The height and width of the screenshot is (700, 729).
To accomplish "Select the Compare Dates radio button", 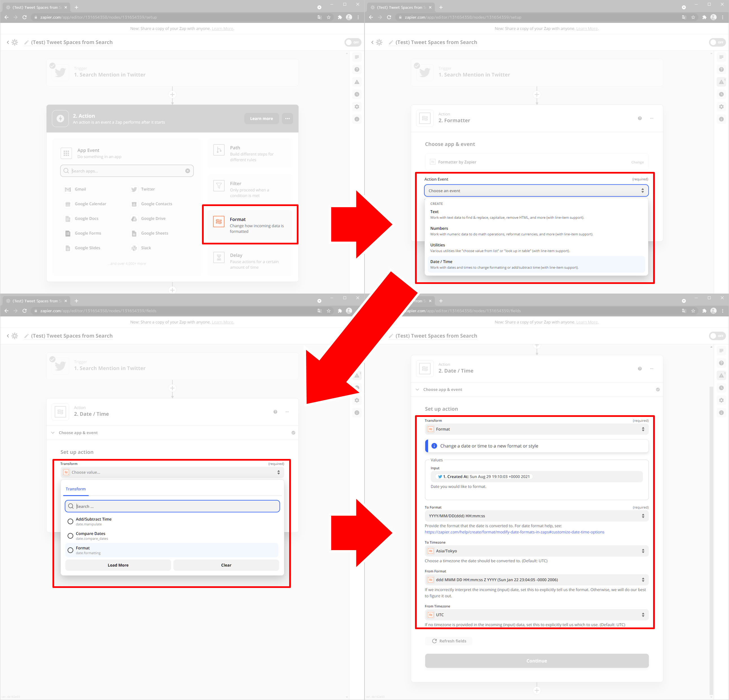I will pos(70,536).
